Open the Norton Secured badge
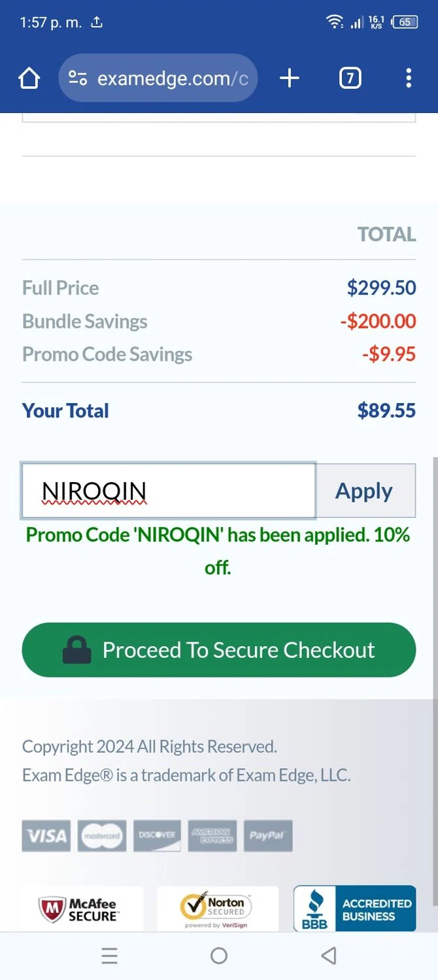The image size is (438, 980). click(217, 909)
